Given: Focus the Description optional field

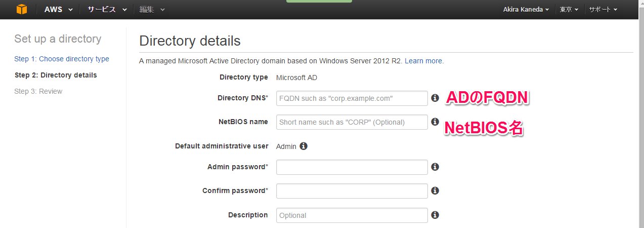Looking at the screenshot, I should (x=352, y=215).
